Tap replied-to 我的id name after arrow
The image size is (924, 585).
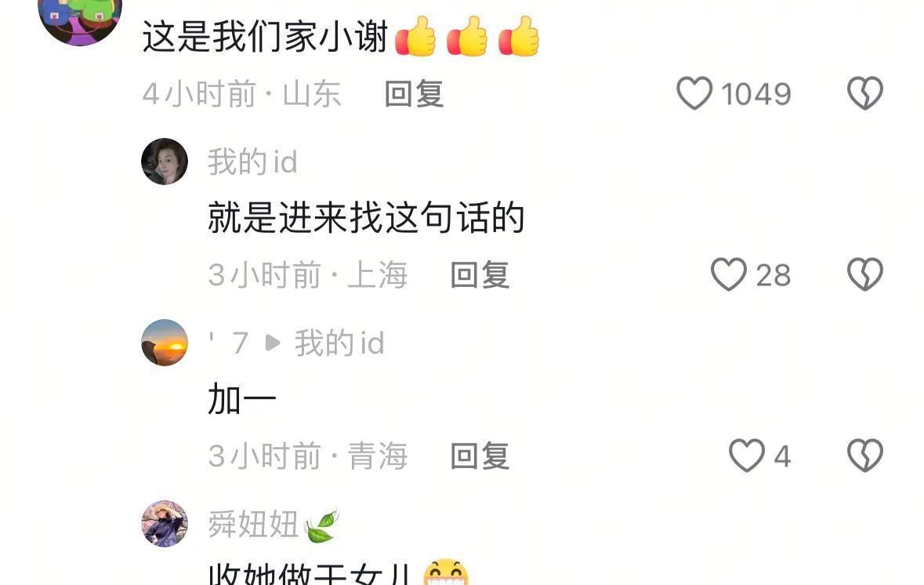339,343
